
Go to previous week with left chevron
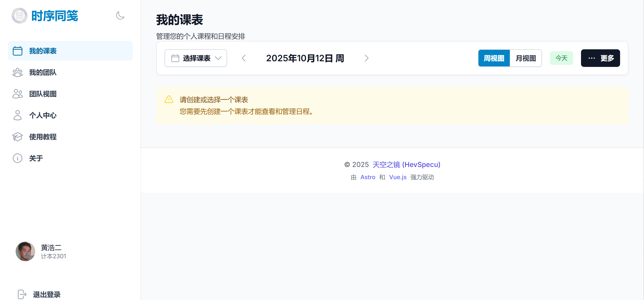(x=244, y=58)
